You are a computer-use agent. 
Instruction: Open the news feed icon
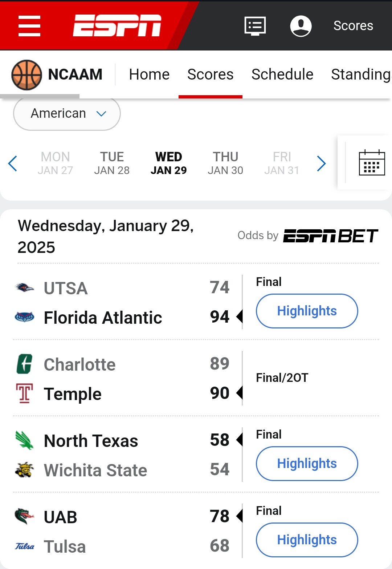point(255,26)
